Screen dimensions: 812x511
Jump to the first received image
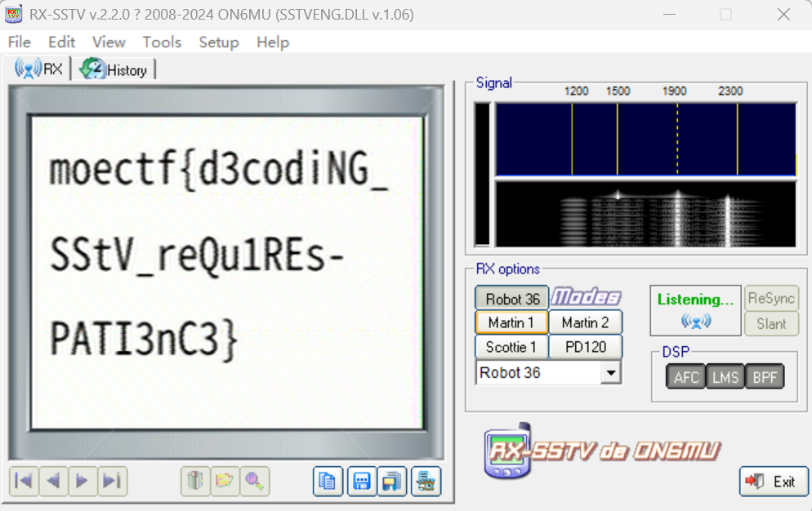(24, 481)
